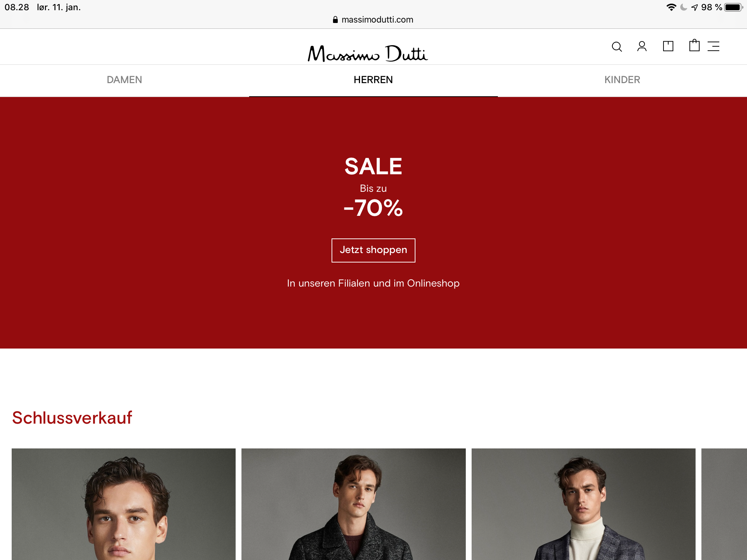
Task: Open the herringbone coat product photo
Action: (353, 504)
